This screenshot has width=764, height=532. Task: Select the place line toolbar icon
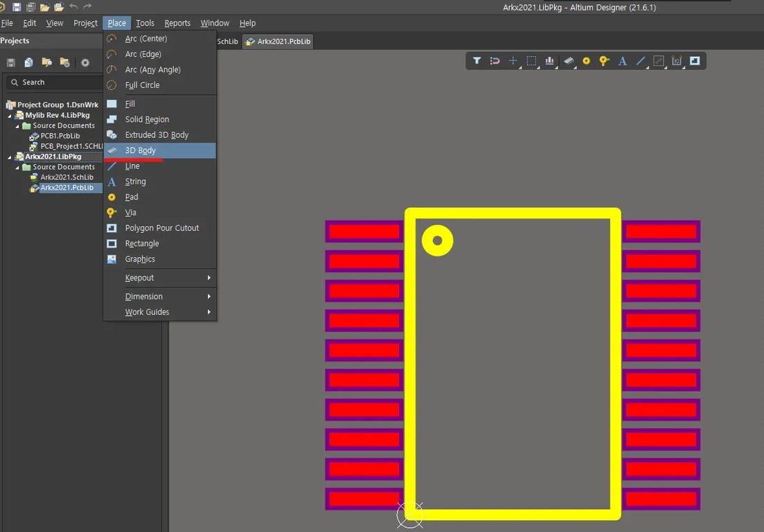click(641, 61)
